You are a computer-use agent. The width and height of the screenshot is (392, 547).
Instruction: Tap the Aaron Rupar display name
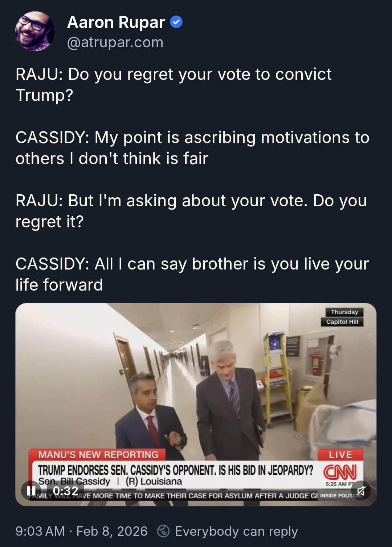116,23
